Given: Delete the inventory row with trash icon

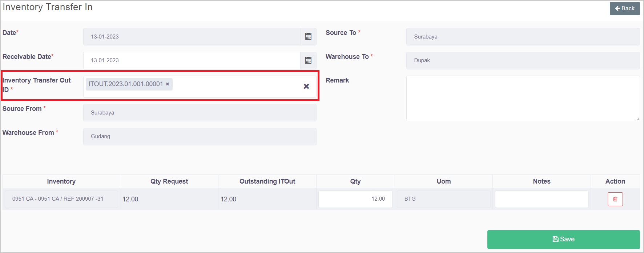Looking at the screenshot, I should click(615, 199).
